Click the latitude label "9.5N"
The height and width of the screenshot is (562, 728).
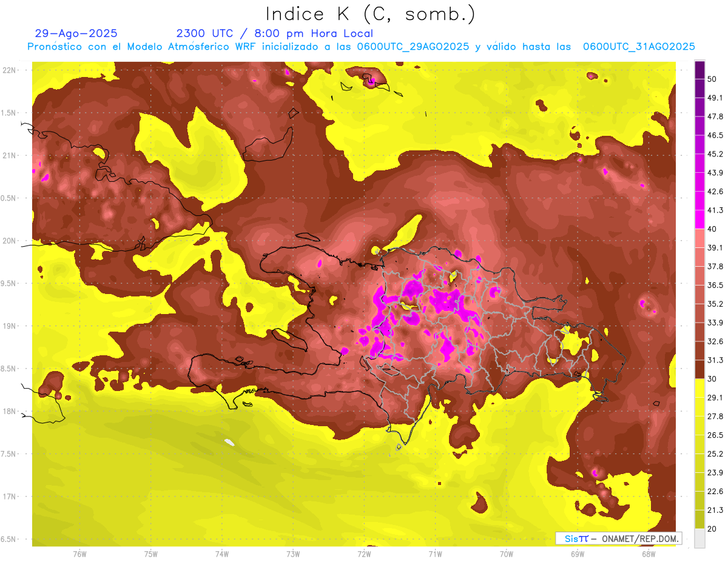click(x=8, y=283)
